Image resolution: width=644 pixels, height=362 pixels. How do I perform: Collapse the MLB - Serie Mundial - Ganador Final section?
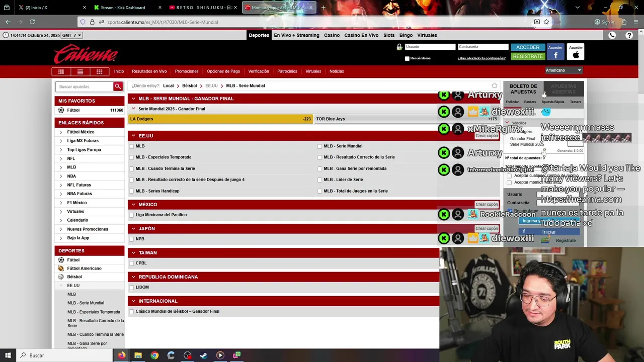(x=133, y=99)
